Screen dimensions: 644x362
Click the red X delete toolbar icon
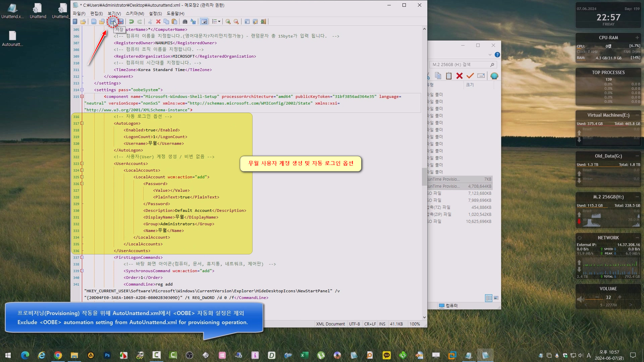(x=158, y=22)
